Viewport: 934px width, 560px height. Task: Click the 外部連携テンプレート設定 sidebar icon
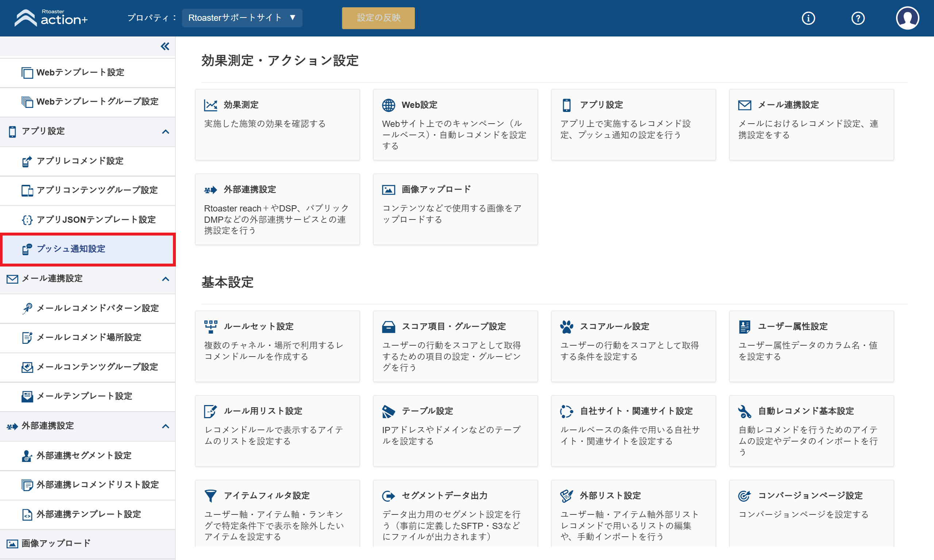click(x=27, y=514)
